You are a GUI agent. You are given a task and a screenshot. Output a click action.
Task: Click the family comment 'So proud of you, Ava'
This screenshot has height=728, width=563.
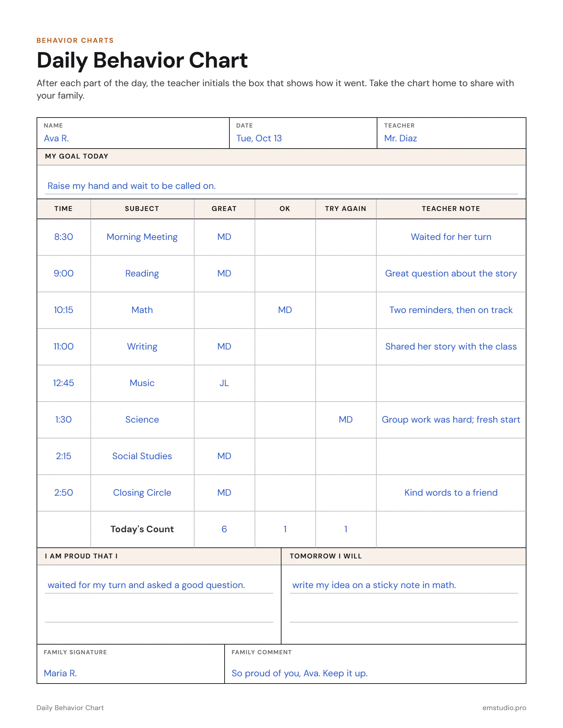276,674
